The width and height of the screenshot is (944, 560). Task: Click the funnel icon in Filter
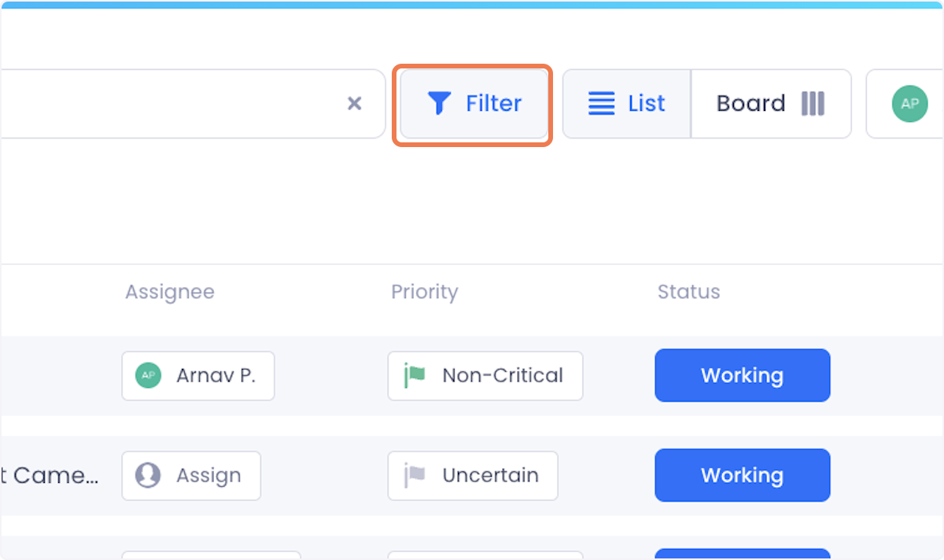coord(439,104)
